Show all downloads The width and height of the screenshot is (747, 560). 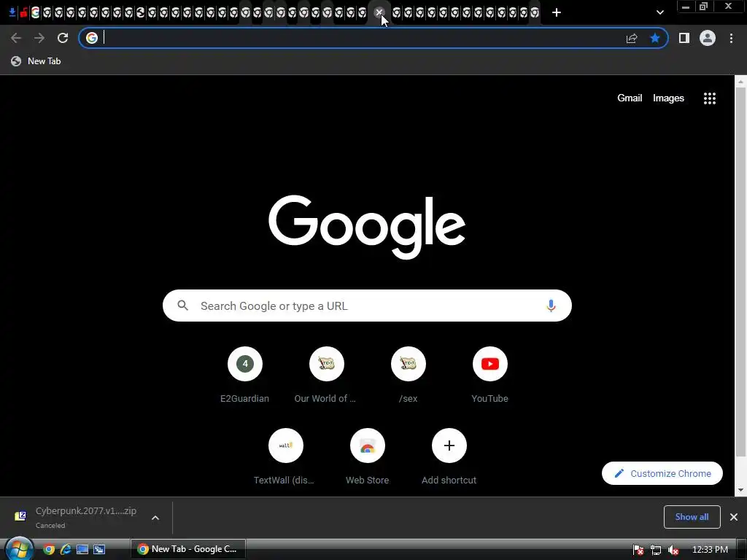click(x=692, y=517)
